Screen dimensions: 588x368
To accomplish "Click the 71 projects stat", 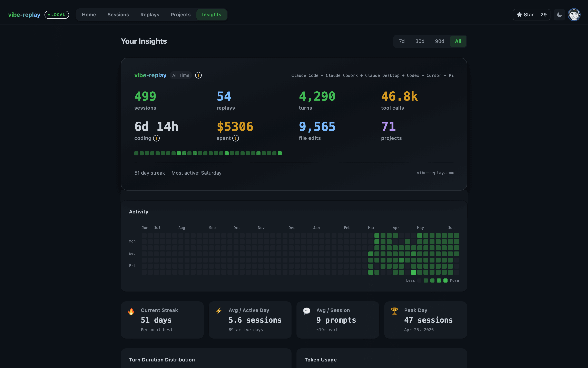I will pos(391,131).
